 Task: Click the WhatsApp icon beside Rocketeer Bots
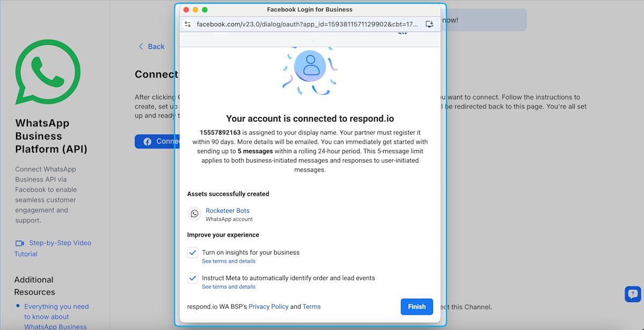194,214
